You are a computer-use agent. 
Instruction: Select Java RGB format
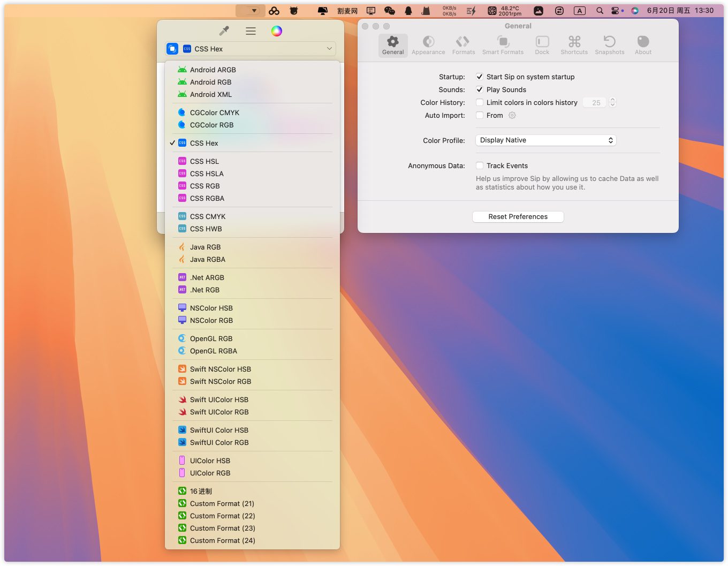253,247
